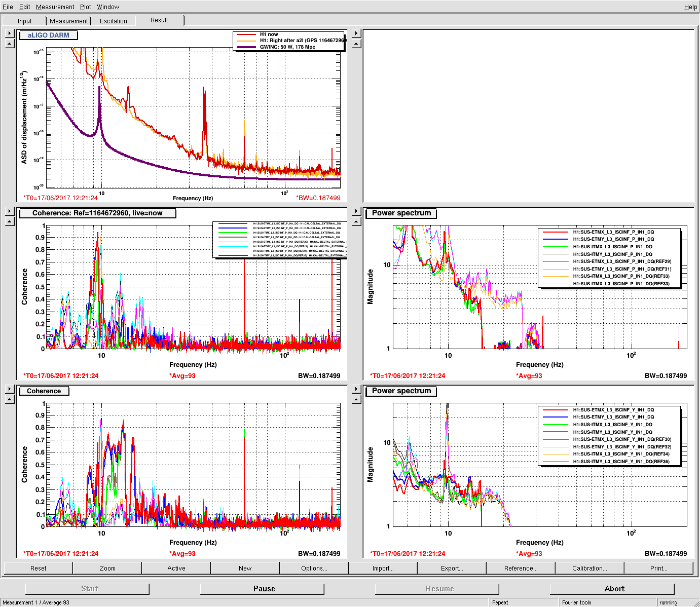Screen dimensions: 700x607
Task: Click the red H1 now legend line swatch
Action: tap(246, 34)
